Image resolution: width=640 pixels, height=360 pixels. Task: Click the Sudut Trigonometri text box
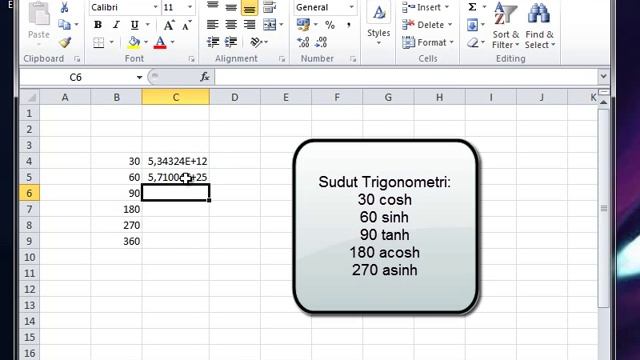tap(385, 227)
